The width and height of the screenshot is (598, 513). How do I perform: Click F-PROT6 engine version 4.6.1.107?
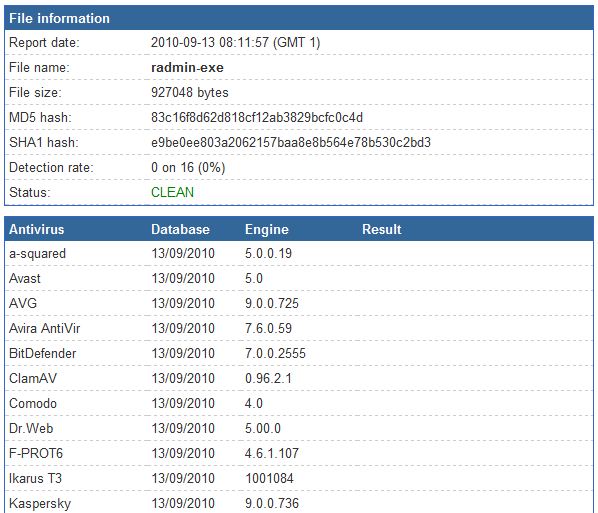272,453
